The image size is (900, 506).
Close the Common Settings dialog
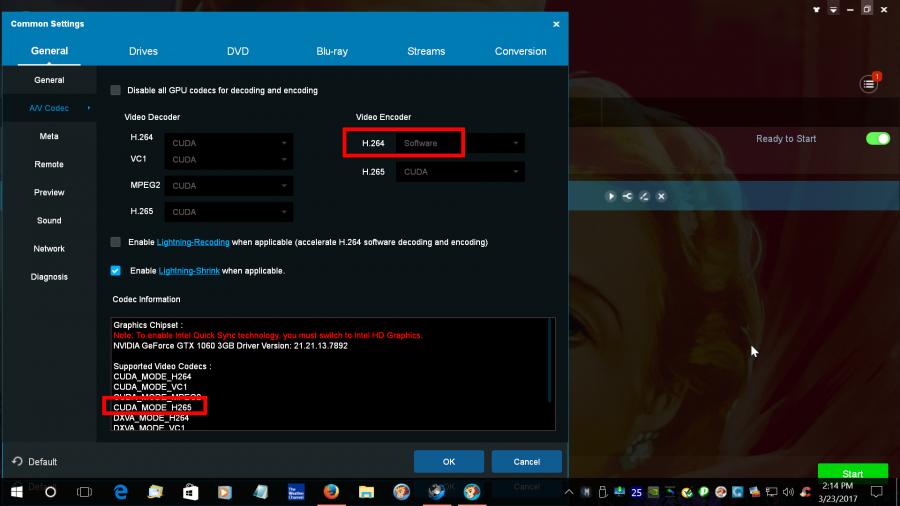pos(556,24)
